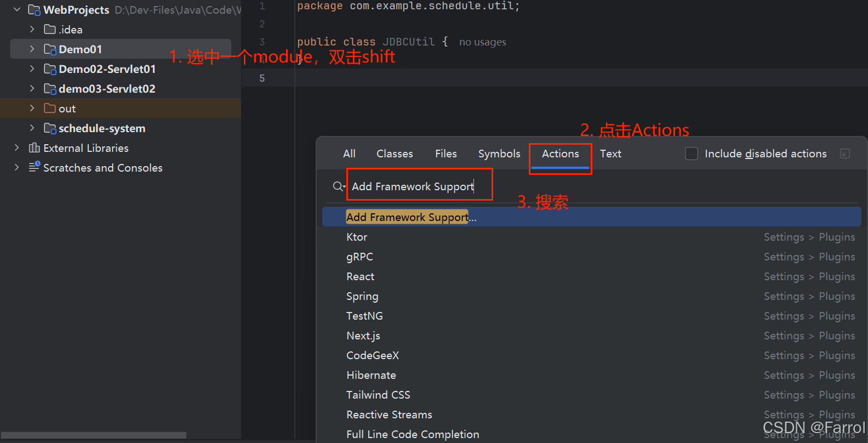
Task: Collapse the WebProjects root node
Action: pos(16,10)
